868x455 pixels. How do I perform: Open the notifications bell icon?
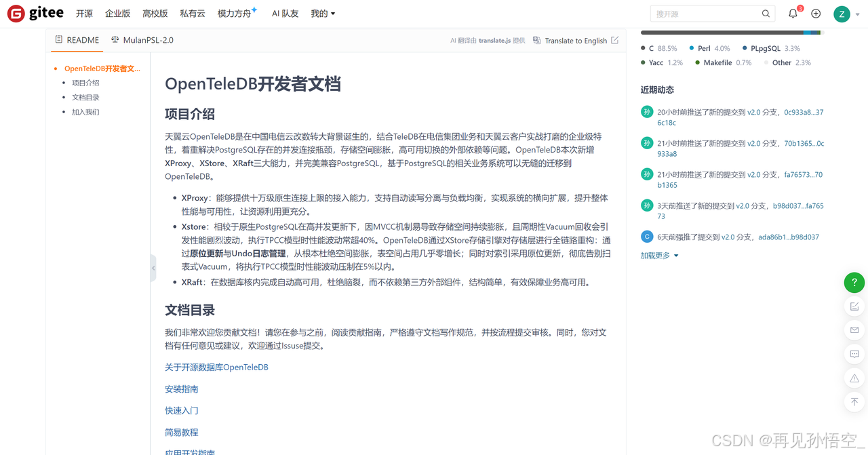[x=793, y=14]
